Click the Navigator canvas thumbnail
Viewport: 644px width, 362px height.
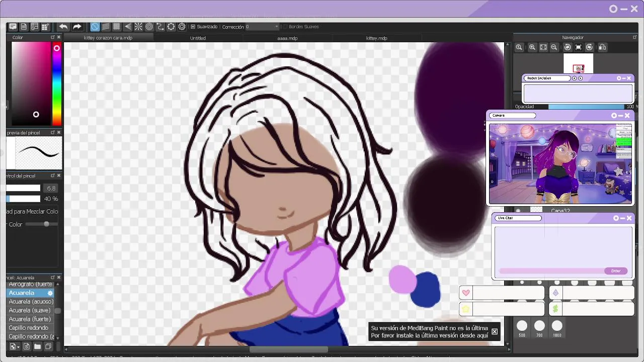pos(578,64)
